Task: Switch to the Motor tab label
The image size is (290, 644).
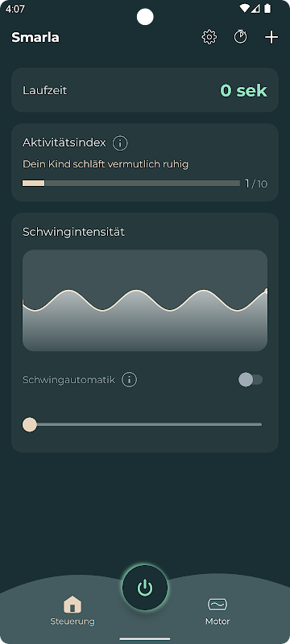Action: pos(217,621)
